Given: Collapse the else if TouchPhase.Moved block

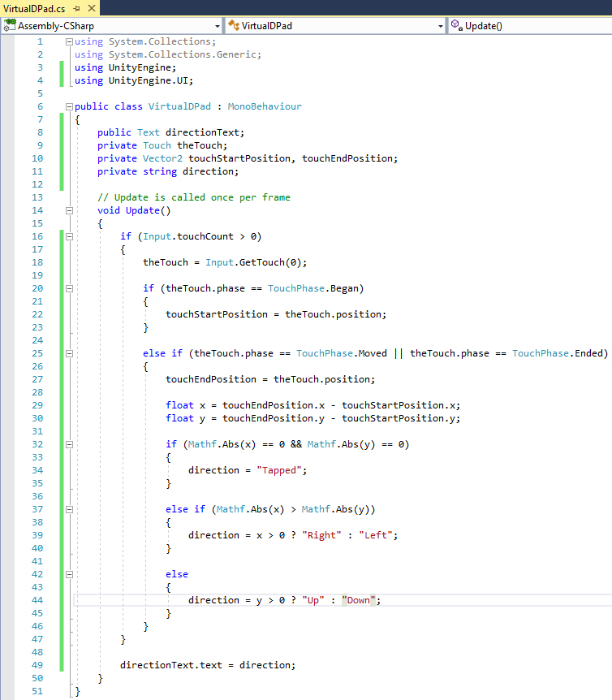Looking at the screenshot, I should pos(69,353).
